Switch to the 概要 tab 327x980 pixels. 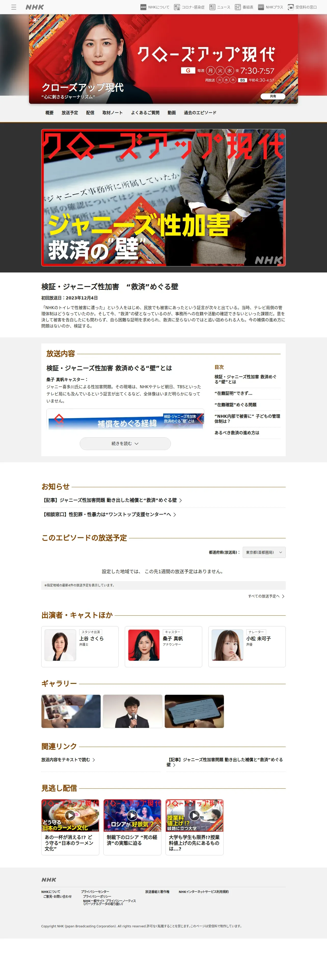49,113
